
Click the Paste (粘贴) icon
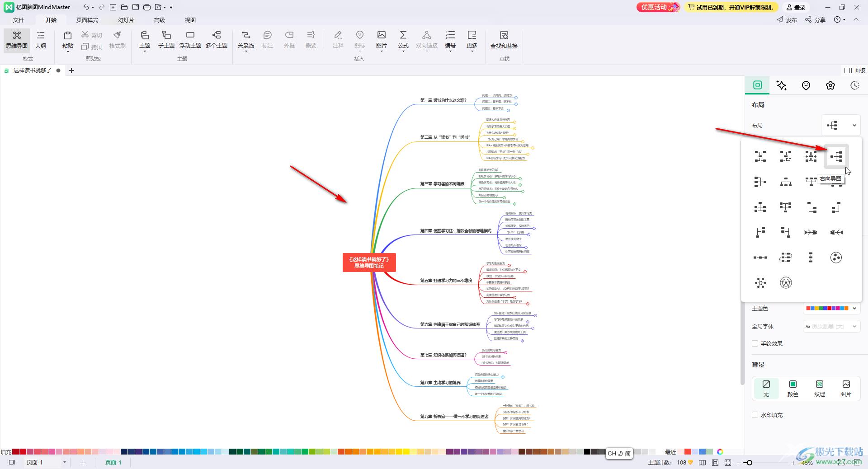[x=68, y=36]
